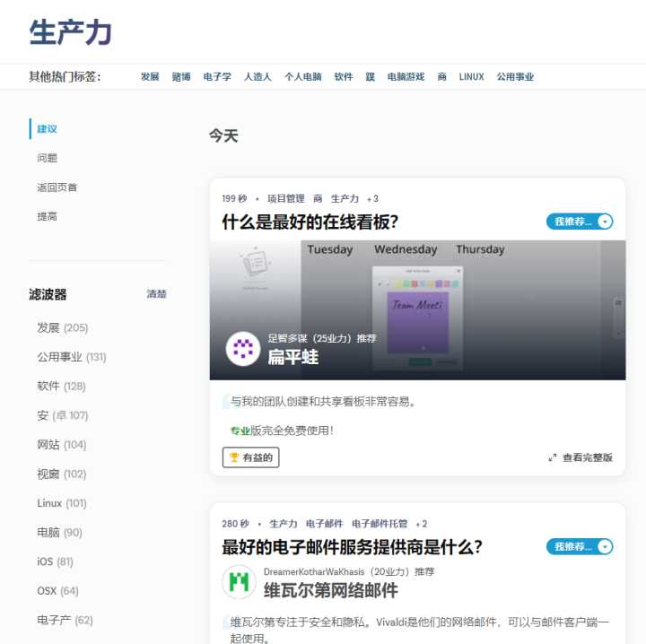Open the green Vivaldi webmail logo
Screen dimensions: 646x644
tap(239, 582)
